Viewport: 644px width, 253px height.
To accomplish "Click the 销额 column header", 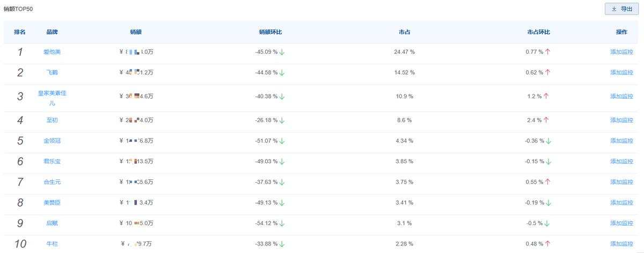I will (136, 32).
